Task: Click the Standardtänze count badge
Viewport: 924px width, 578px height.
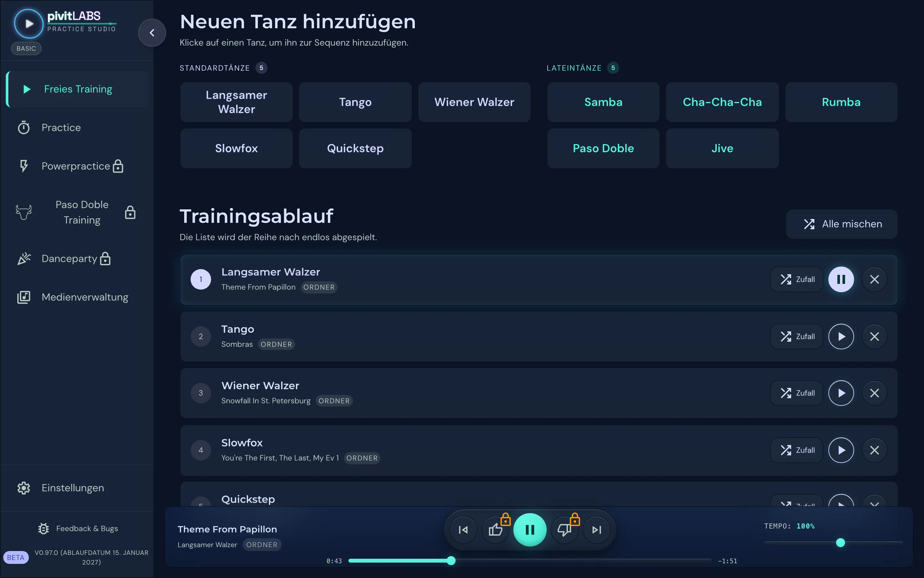Action: click(261, 68)
